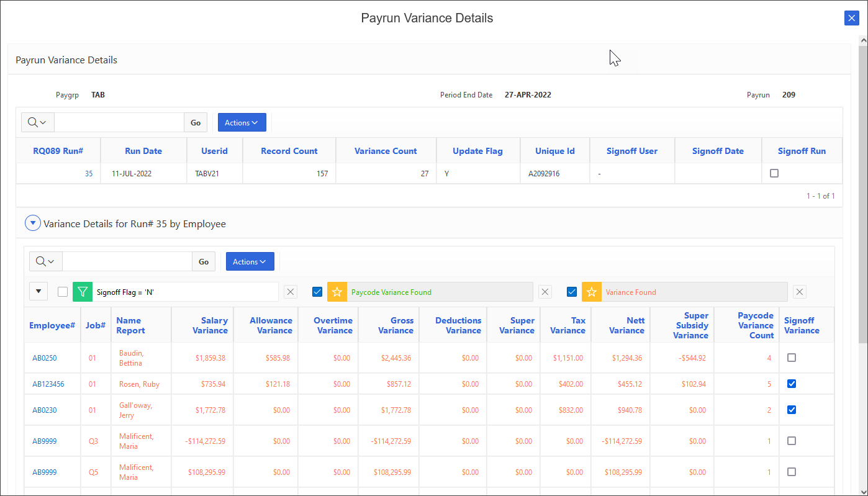Click the green funnel icon on Signoff Flag filter
This screenshot has height=496, width=868.
(83, 291)
